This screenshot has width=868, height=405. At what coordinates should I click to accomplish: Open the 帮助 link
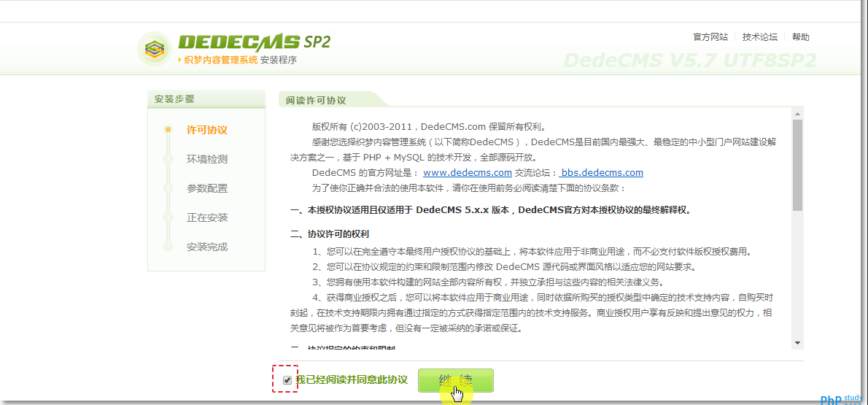tap(800, 37)
